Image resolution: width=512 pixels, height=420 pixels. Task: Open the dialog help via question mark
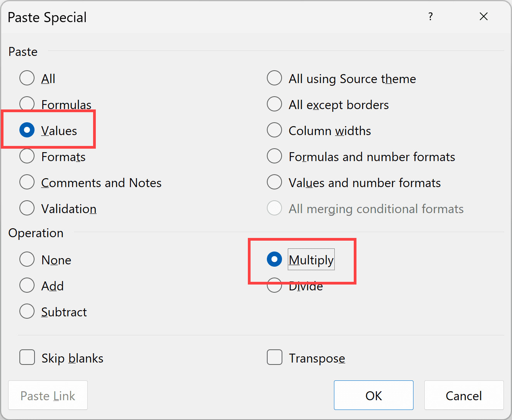431,17
